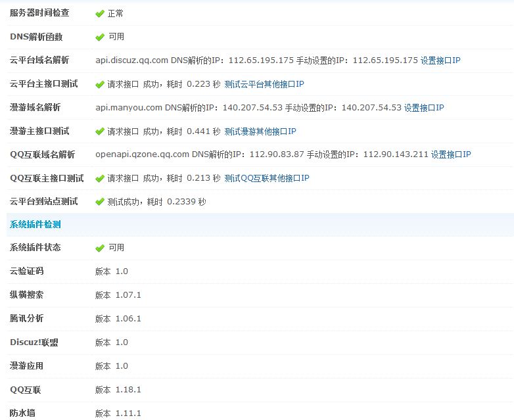Click the 腾讯分析 plugin name
This screenshot has width=514, height=420.
tap(26, 318)
